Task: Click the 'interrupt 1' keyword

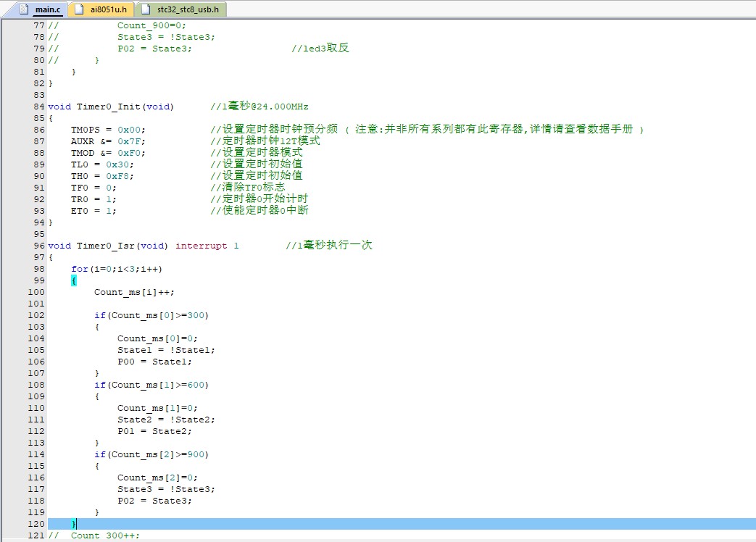Action: (x=207, y=246)
